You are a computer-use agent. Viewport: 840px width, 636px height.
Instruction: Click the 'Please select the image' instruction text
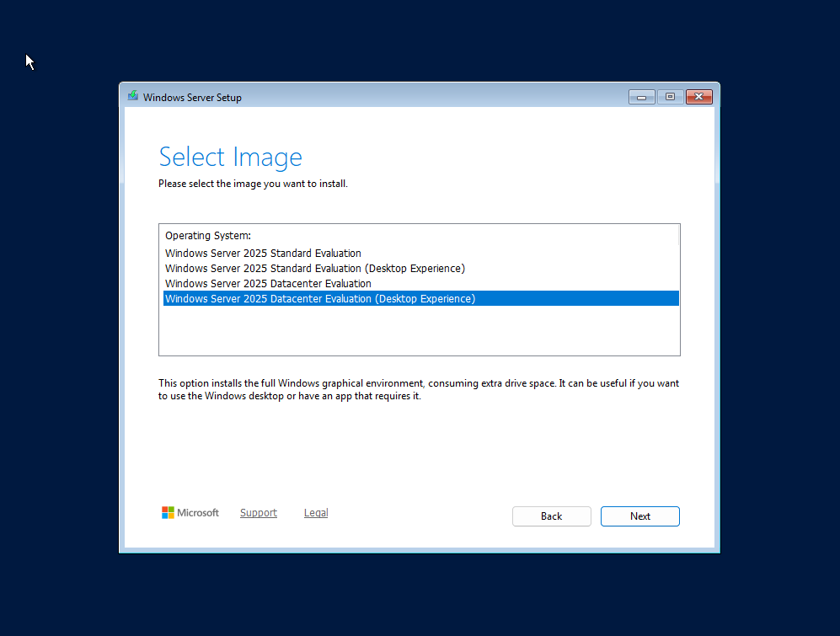coord(253,184)
